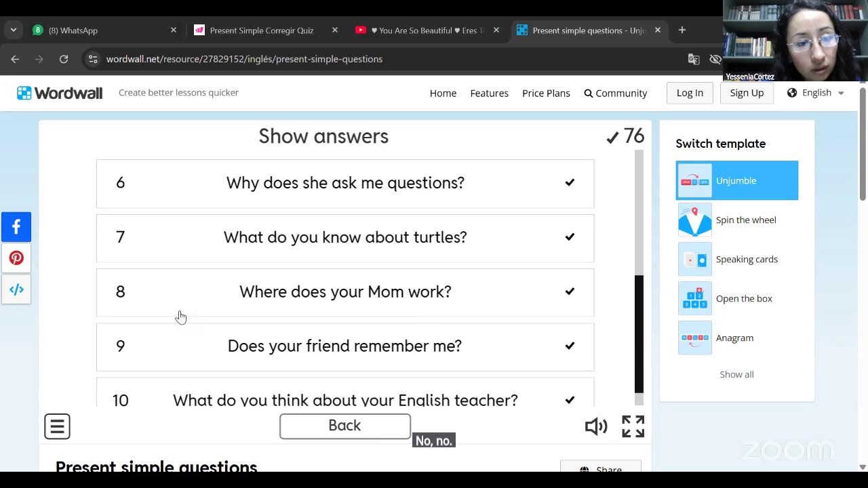Click Show all templates link
This screenshot has height=488, width=868.
pyautogui.click(x=736, y=374)
